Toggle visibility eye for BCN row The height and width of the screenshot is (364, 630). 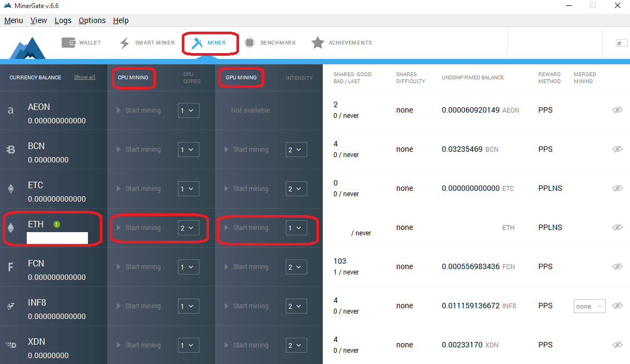pos(618,149)
